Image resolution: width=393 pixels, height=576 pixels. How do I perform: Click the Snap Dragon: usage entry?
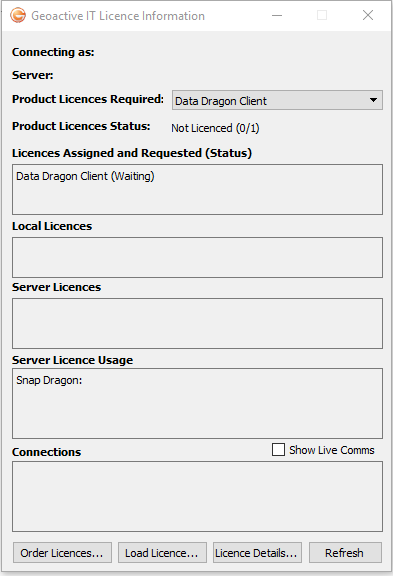click(49, 380)
